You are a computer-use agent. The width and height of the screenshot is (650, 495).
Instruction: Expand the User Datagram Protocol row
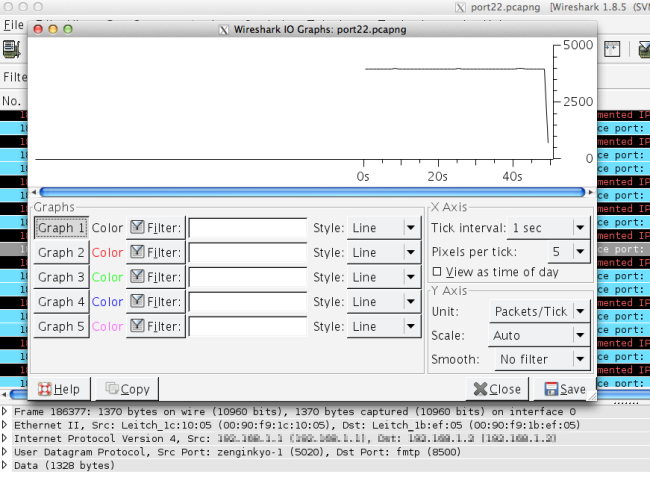click(x=5, y=451)
